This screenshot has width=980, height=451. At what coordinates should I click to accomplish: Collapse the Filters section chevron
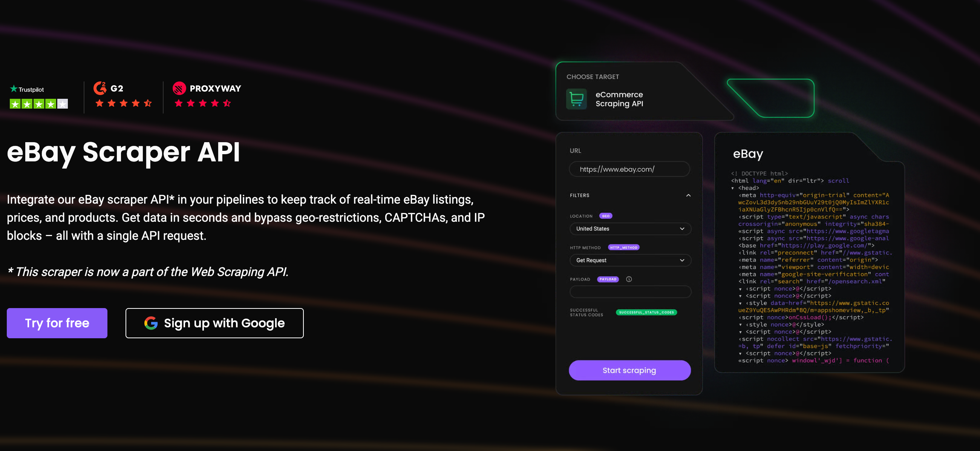(x=688, y=195)
